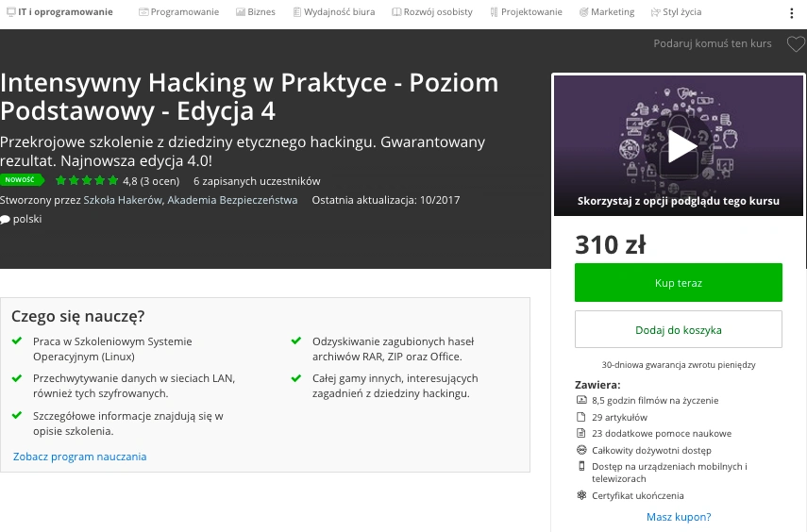Click the wishlist heart icon
The height and width of the screenshot is (532, 807).
coord(796,44)
